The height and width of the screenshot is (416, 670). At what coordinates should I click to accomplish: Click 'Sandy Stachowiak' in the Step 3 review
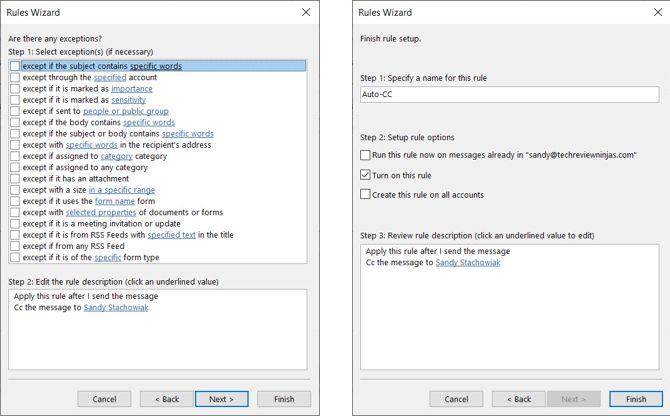click(x=466, y=263)
